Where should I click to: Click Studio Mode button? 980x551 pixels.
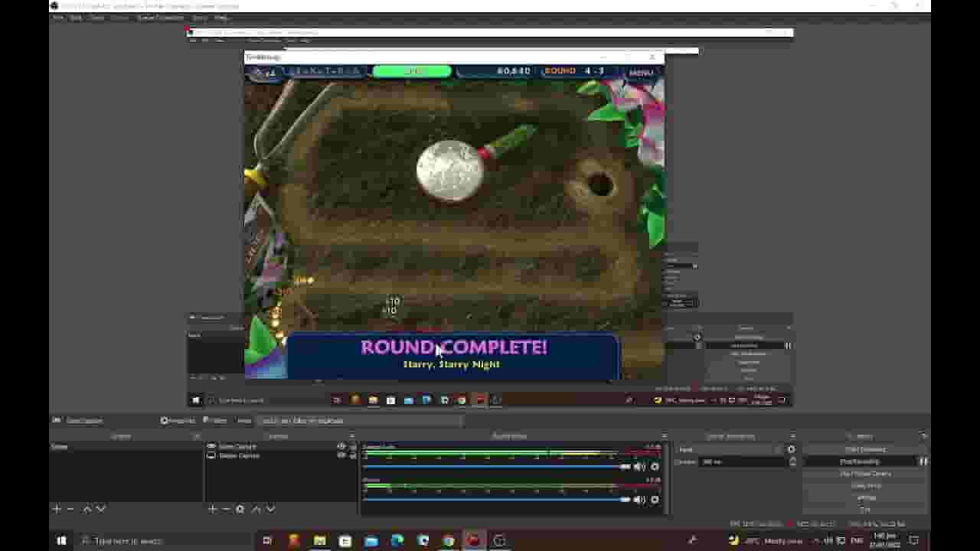coord(865,485)
